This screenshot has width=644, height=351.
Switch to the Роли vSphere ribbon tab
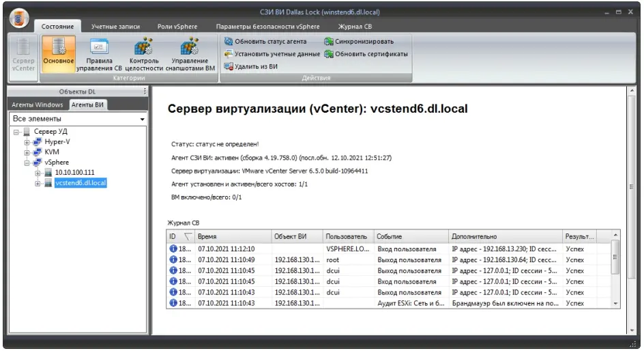[x=177, y=27]
